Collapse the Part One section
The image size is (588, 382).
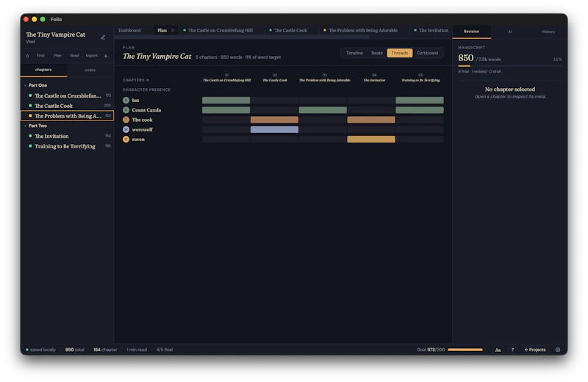(25, 85)
